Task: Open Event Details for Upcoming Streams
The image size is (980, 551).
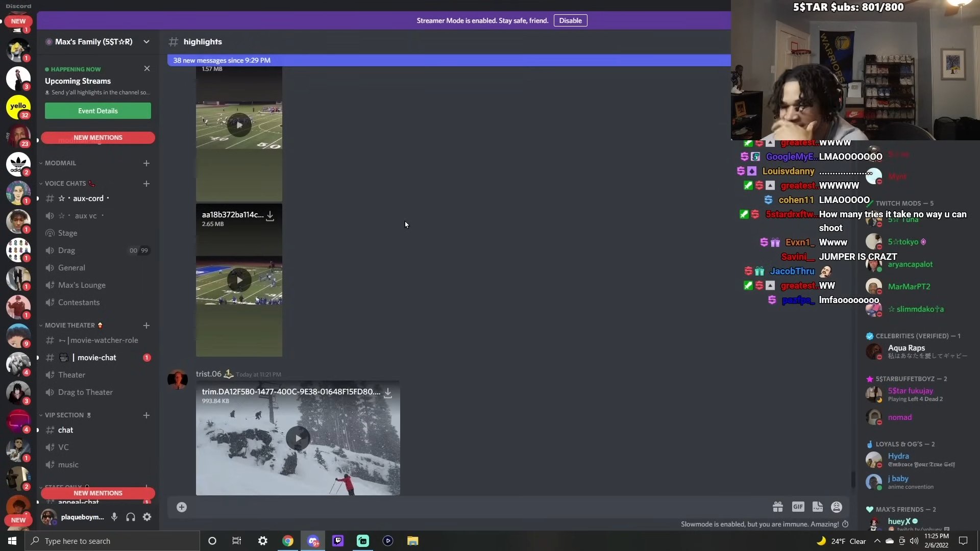Action: [x=98, y=111]
